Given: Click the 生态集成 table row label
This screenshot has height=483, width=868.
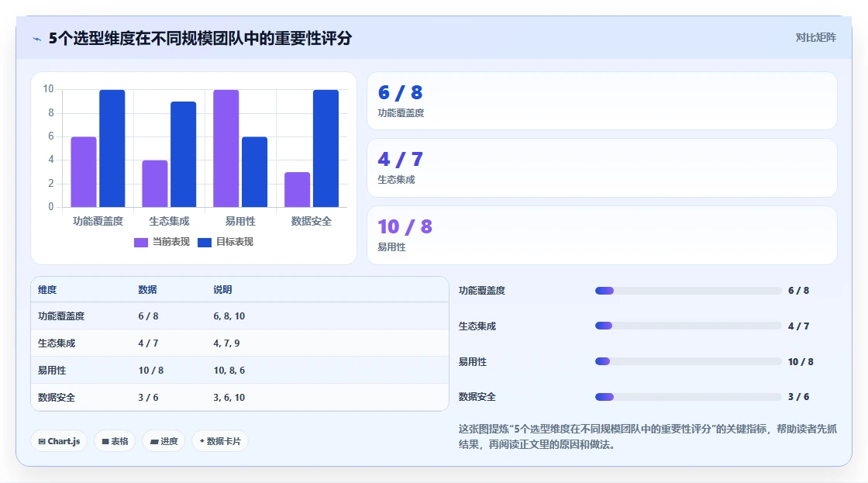Looking at the screenshot, I should coord(57,343).
